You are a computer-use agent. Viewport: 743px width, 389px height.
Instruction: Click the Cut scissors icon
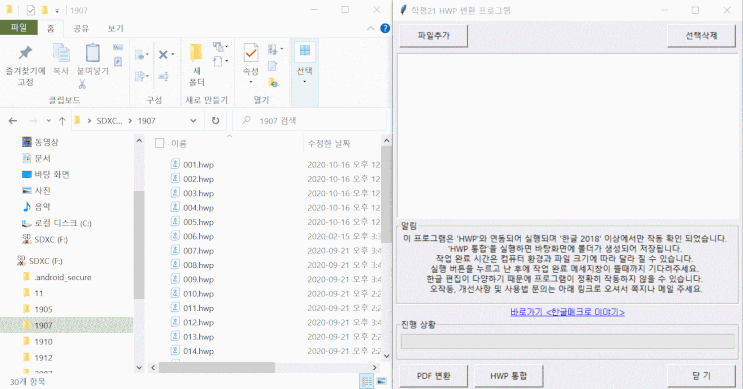[82, 85]
